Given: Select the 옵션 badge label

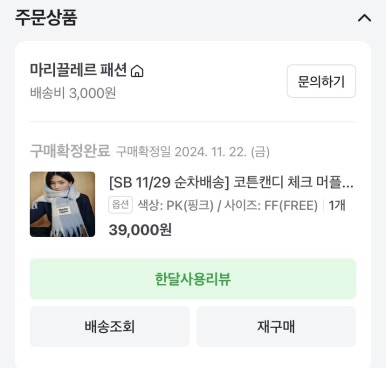Looking at the screenshot, I should point(120,205).
